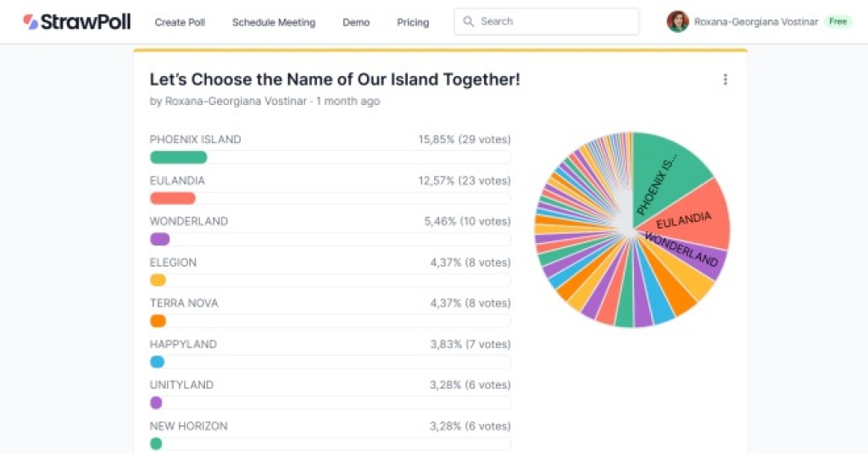Go to the Demo page
Image resolution: width=868 pixels, height=453 pixels.
356,23
